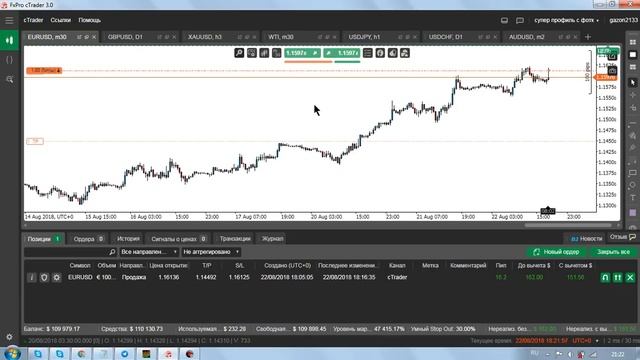Click the chat bubble icon in top bar

pyautogui.click(x=520, y=20)
